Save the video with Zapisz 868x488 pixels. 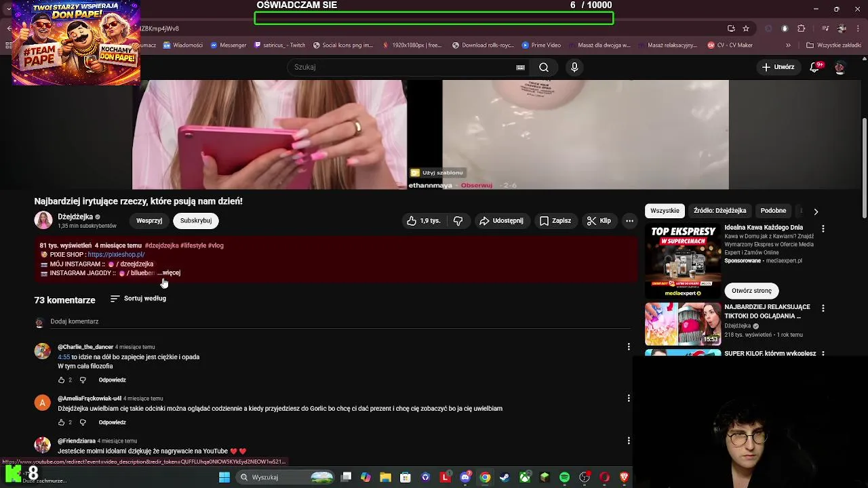[x=555, y=220]
